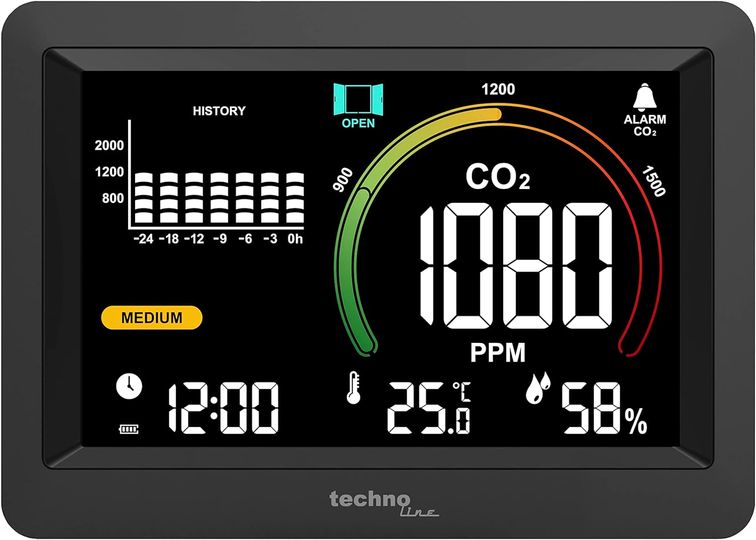Click the -12 hour history bar
This screenshot has height=540, width=756.
point(194,198)
